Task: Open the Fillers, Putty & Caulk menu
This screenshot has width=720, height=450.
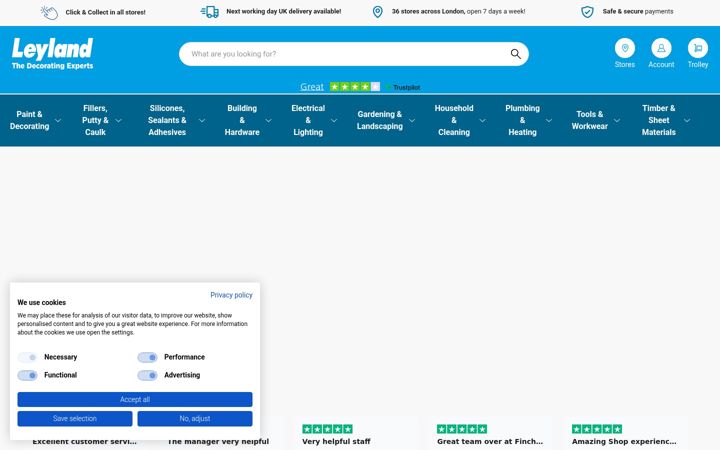Action: (95, 120)
